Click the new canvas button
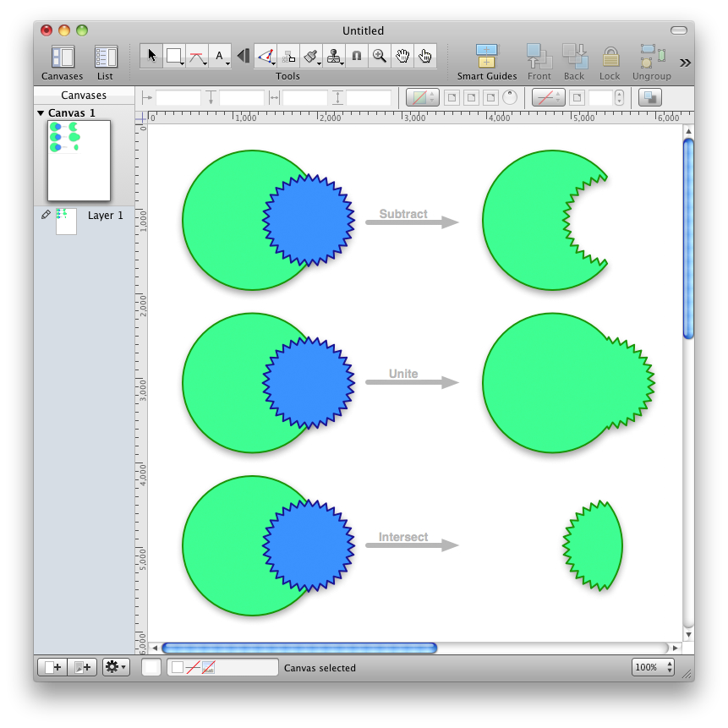Image resolution: width=728 pixels, height=728 pixels. 52,667
